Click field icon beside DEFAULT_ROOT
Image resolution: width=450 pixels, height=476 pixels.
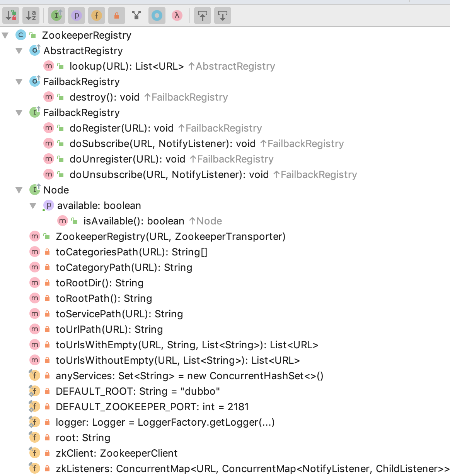[x=35, y=391]
